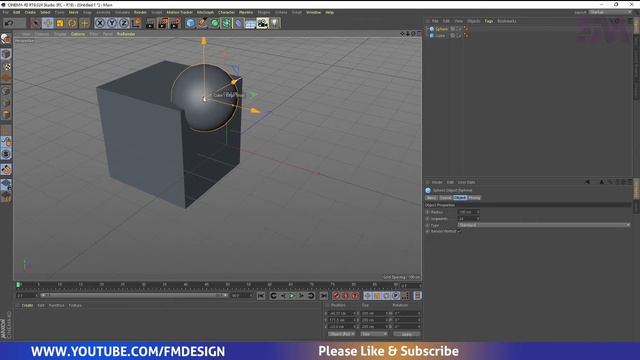
Task: Select Texture mode in left palette
Action: point(6,66)
